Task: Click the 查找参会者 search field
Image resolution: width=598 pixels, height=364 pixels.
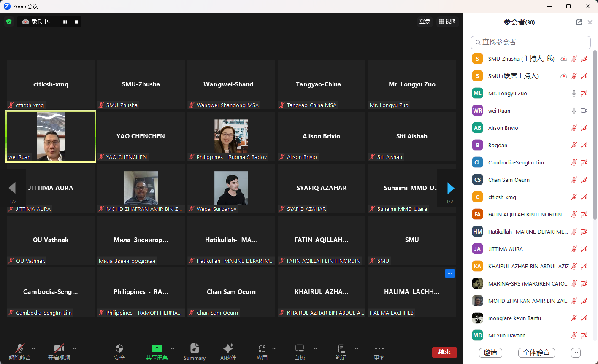Action: [530, 42]
